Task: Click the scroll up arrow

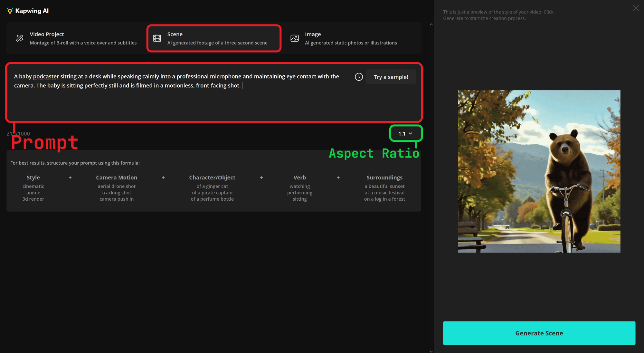Action: click(x=431, y=24)
